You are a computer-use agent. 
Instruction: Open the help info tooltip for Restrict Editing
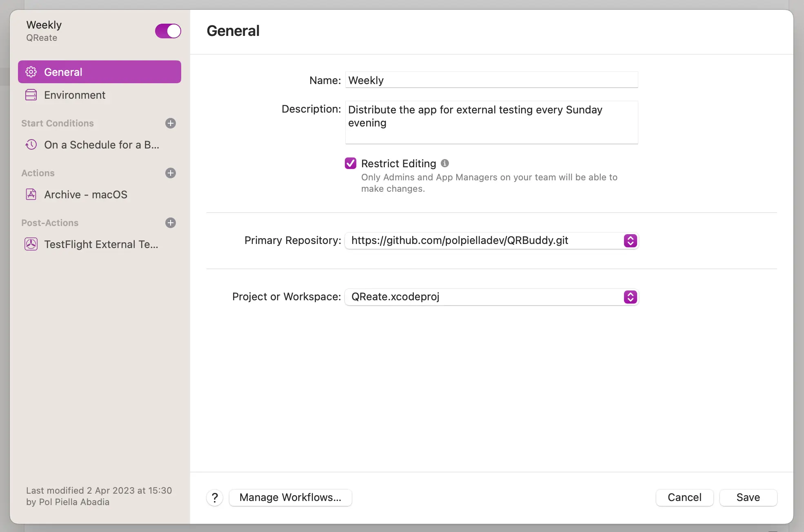[x=445, y=163]
